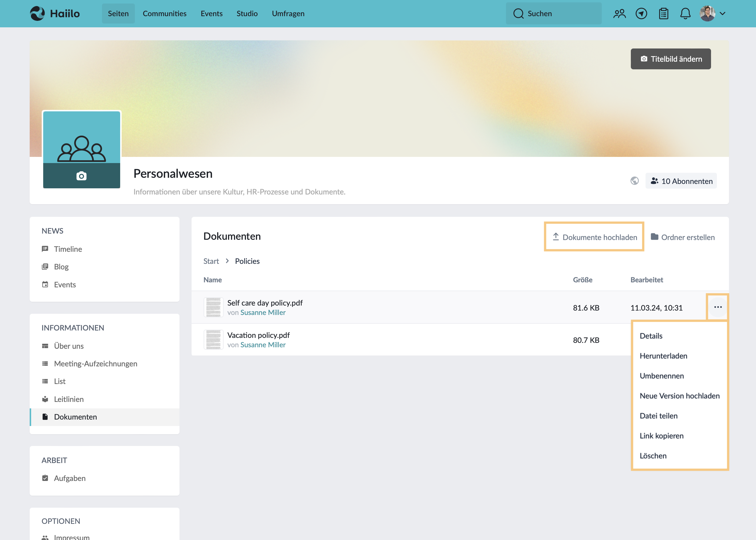The width and height of the screenshot is (756, 540).
Task: Click 81.6 KB size cell
Action: [586, 308]
